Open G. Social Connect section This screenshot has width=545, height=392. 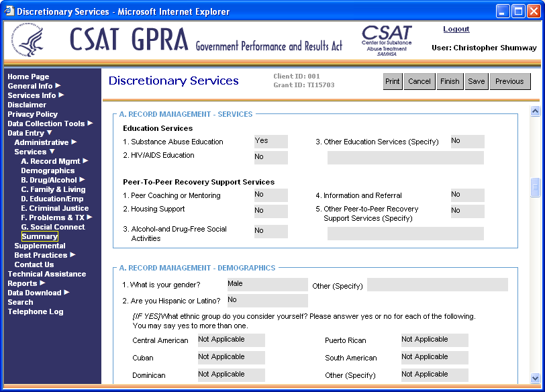53,227
